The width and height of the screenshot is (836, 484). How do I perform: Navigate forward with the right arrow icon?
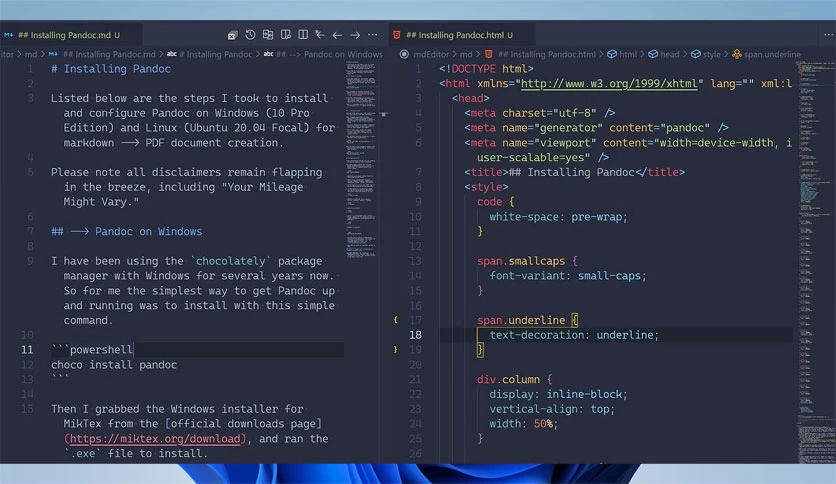355,35
